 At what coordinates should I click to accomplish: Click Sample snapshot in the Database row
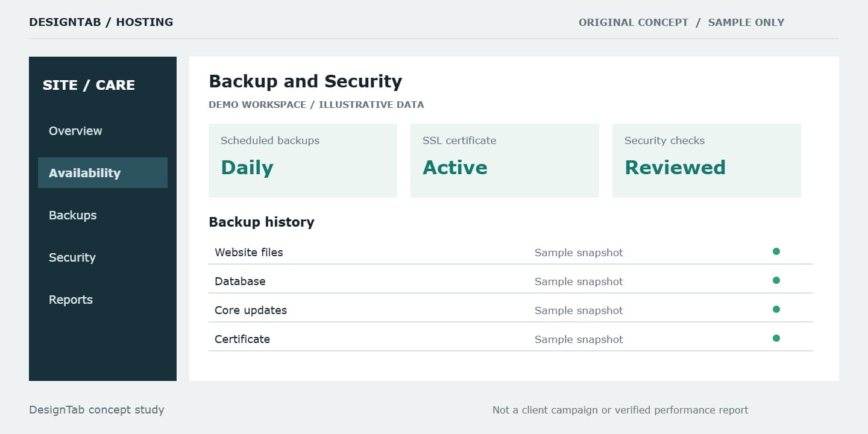[x=579, y=281]
